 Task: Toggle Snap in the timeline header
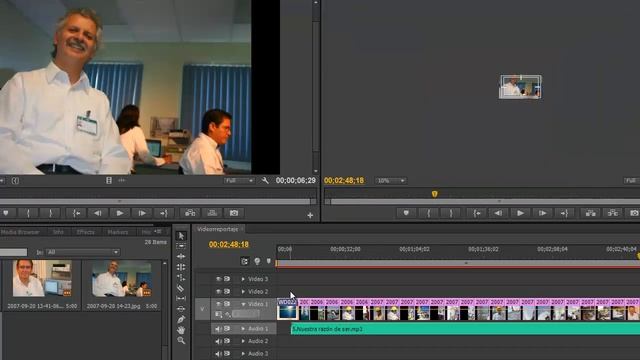pos(244,261)
